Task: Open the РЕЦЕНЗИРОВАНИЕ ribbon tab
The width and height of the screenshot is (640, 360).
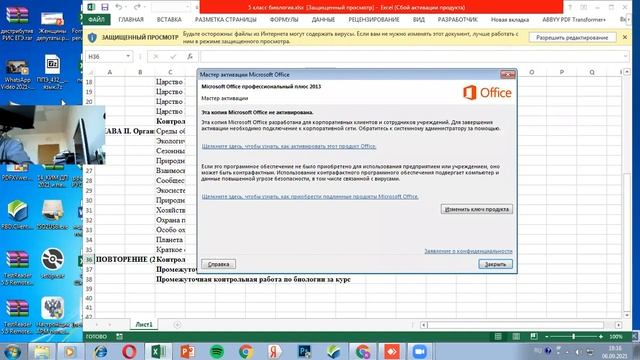Action: pyautogui.click(x=374, y=19)
